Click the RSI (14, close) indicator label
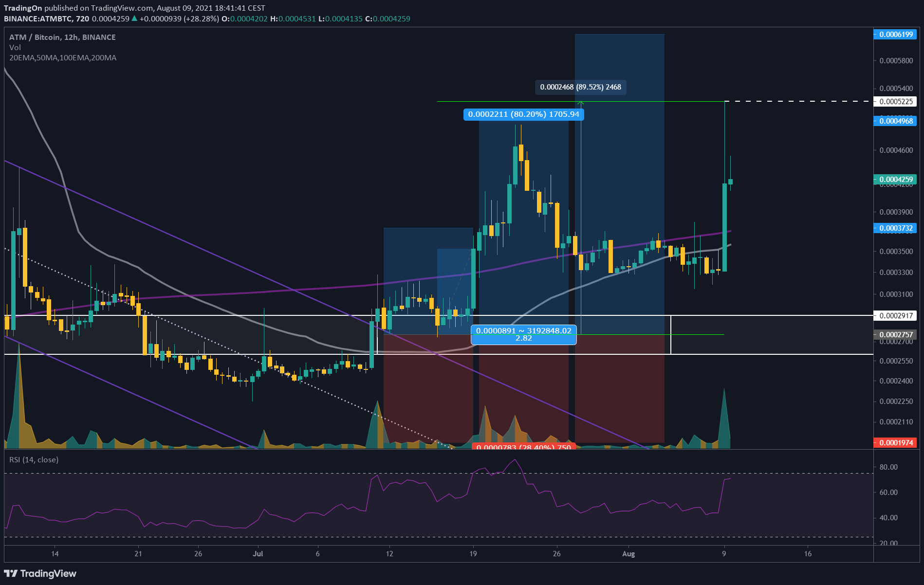Viewport: 924px width, 585px height. (x=34, y=460)
